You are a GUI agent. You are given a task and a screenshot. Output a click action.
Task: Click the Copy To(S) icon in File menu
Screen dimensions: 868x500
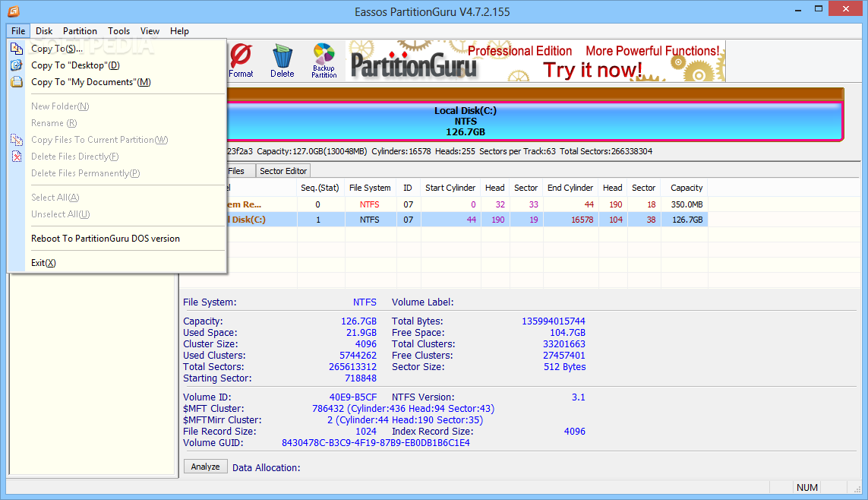17,49
